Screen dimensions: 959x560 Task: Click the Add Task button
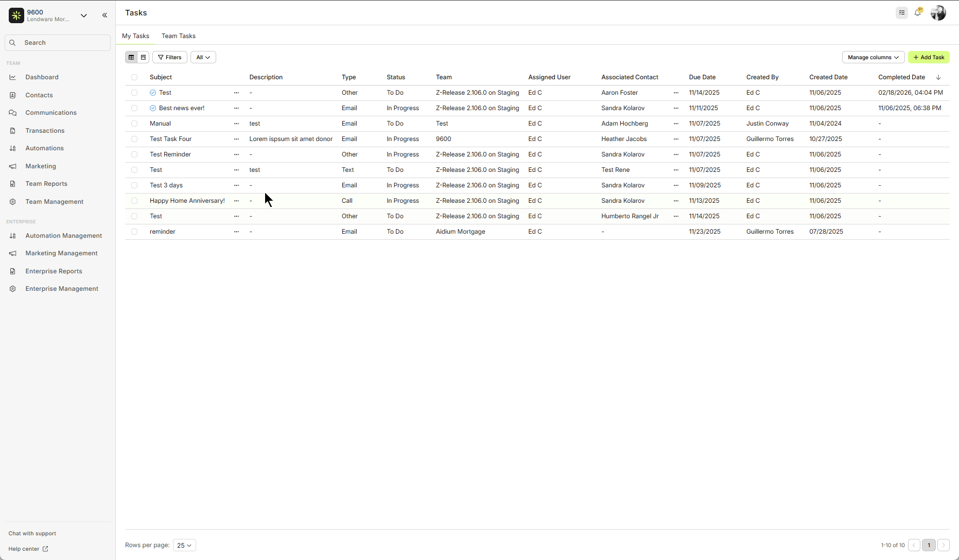click(929, 57)
